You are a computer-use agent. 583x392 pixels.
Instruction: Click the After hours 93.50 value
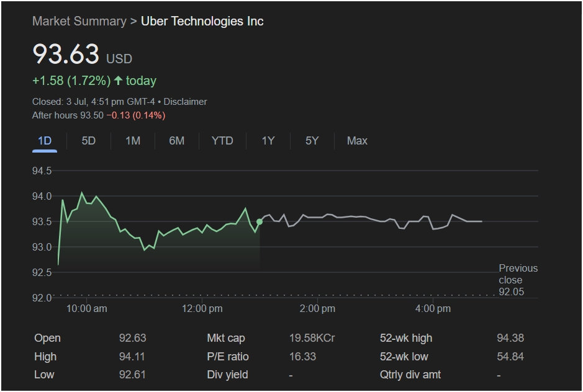pos(68,115)
